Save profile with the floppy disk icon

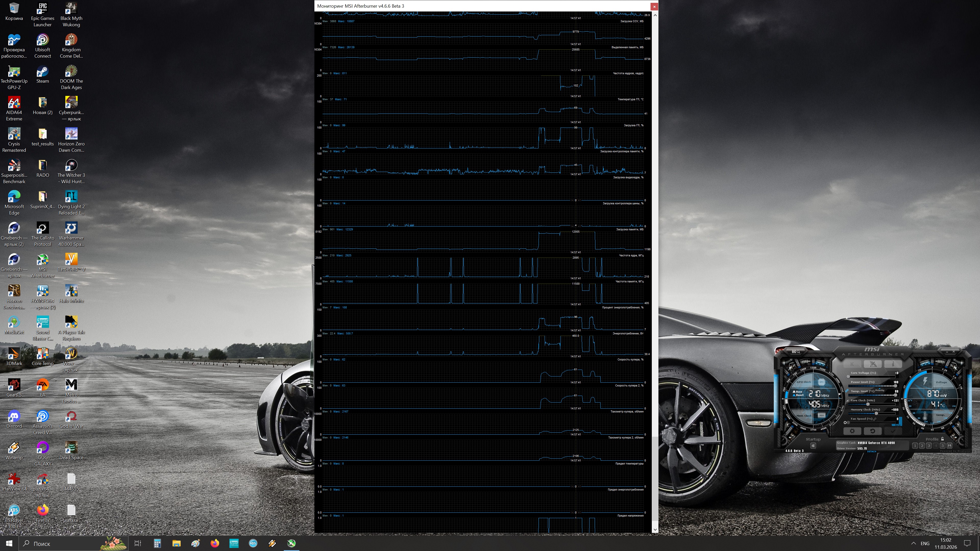point(949,446)
